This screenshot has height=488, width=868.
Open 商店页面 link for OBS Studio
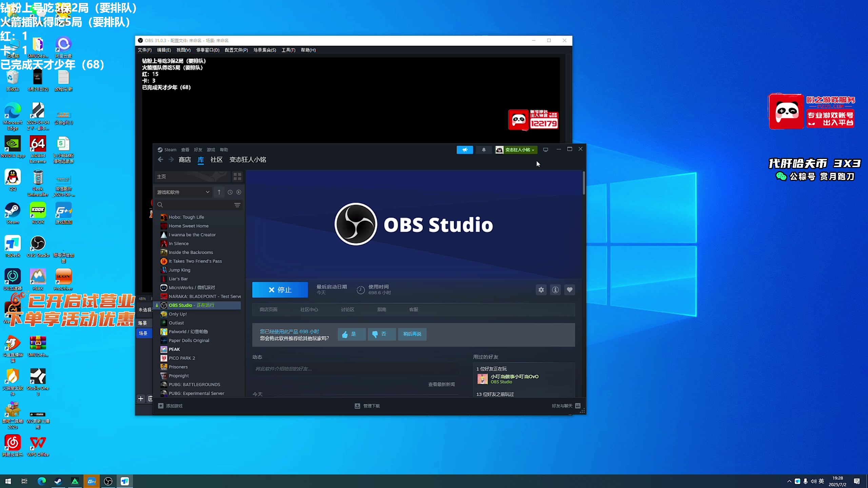click(x=269, y=310)
